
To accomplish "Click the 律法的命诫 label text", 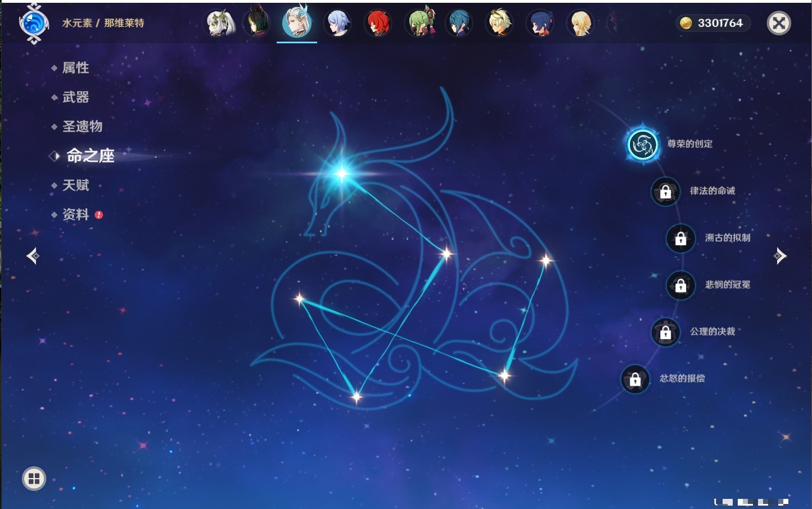I will click(712, 191).
